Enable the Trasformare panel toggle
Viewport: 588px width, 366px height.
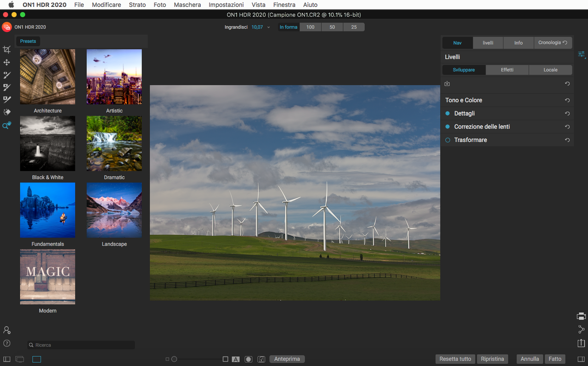point(448,140)
